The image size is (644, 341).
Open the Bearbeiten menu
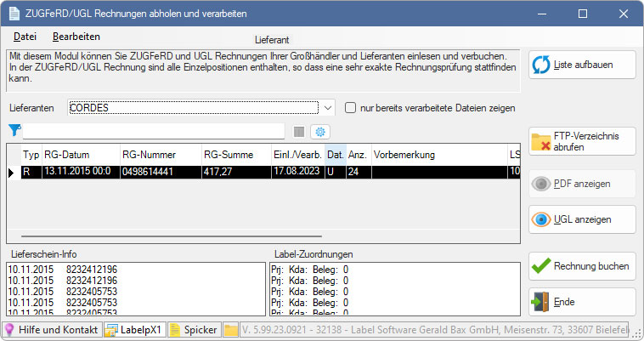[x=76, y=37]
